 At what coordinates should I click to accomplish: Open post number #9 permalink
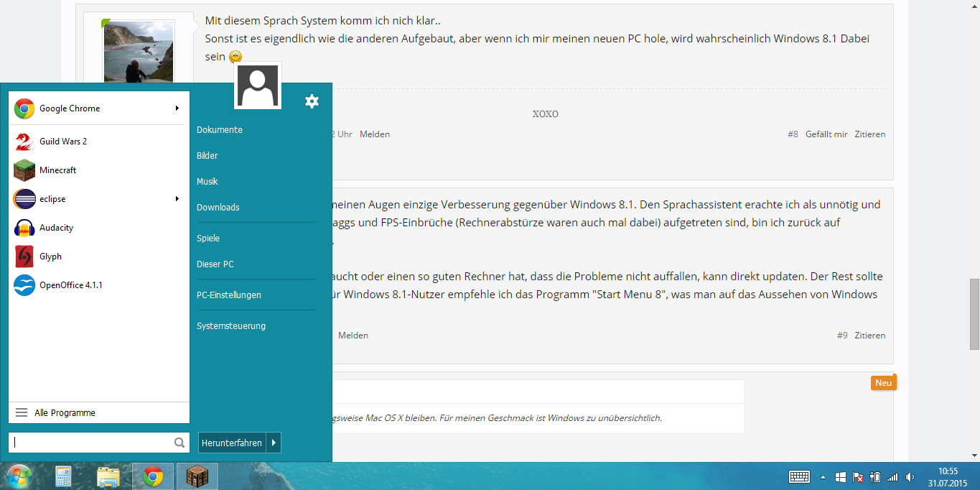pyautogui.click(x=842, y=336)
